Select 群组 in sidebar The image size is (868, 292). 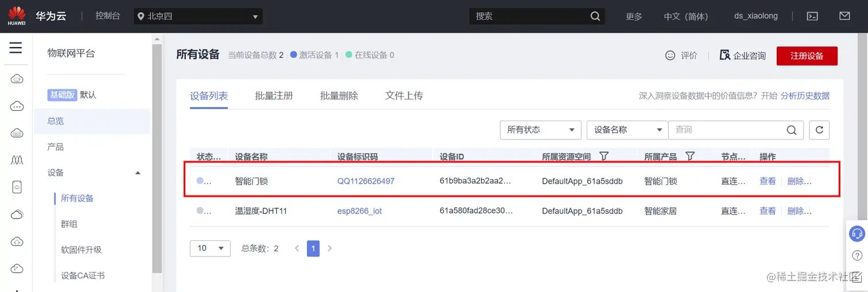point(69,224)
